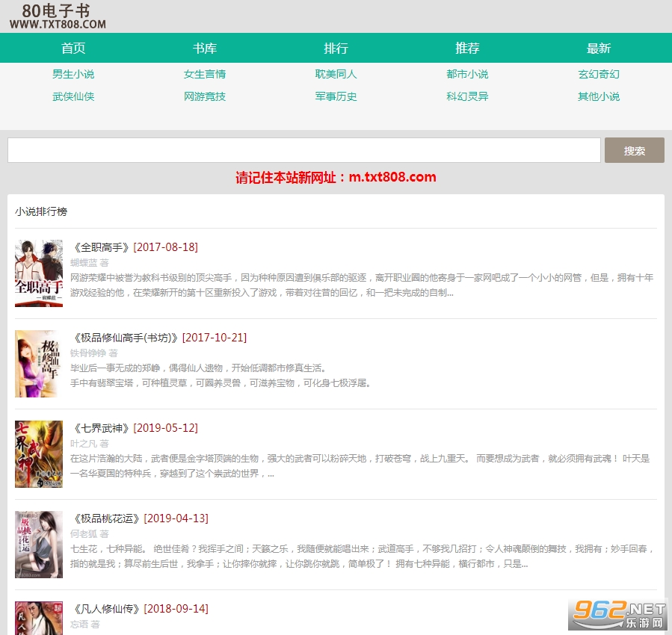The width and height of the screenshot is (672, 635).
Task: Open the 《极品桃花运》 book title
Action: 107,518
